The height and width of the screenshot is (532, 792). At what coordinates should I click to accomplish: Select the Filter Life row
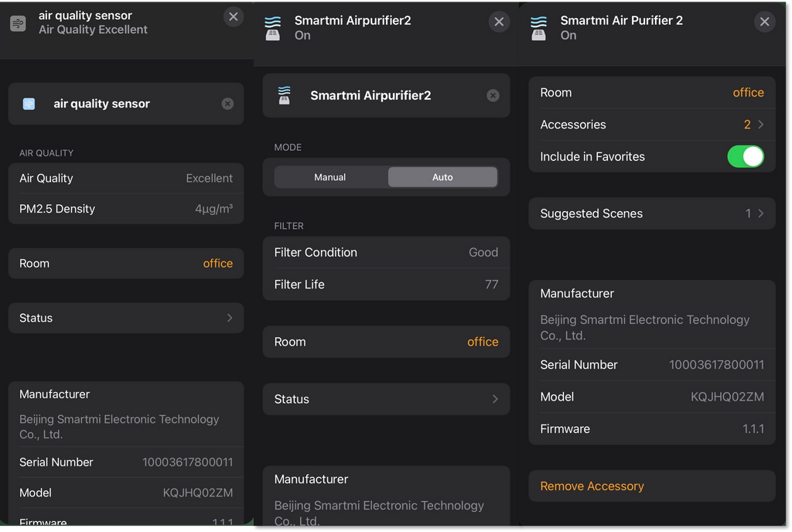coord(387,285)
